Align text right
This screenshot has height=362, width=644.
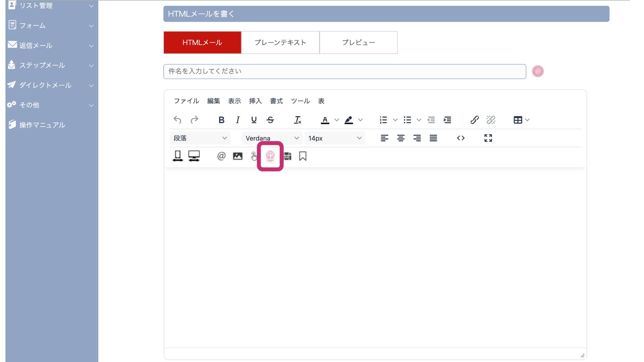tap(417, 138)
